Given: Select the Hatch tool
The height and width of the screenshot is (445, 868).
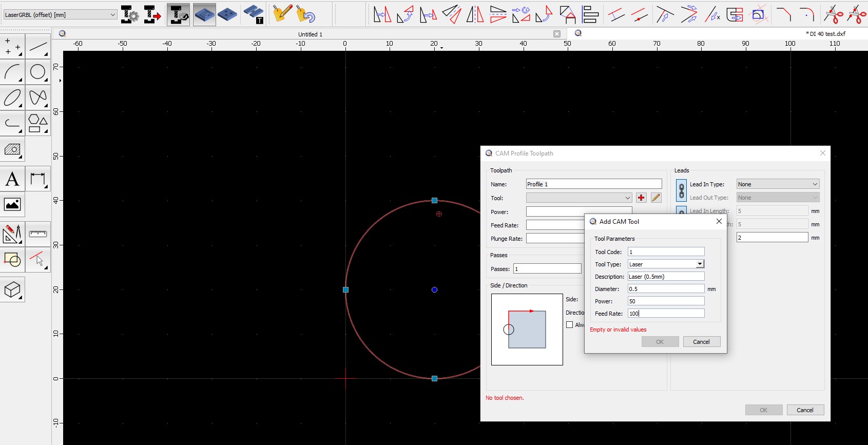Looking at the screenshot, I should (x=12, y=149).
